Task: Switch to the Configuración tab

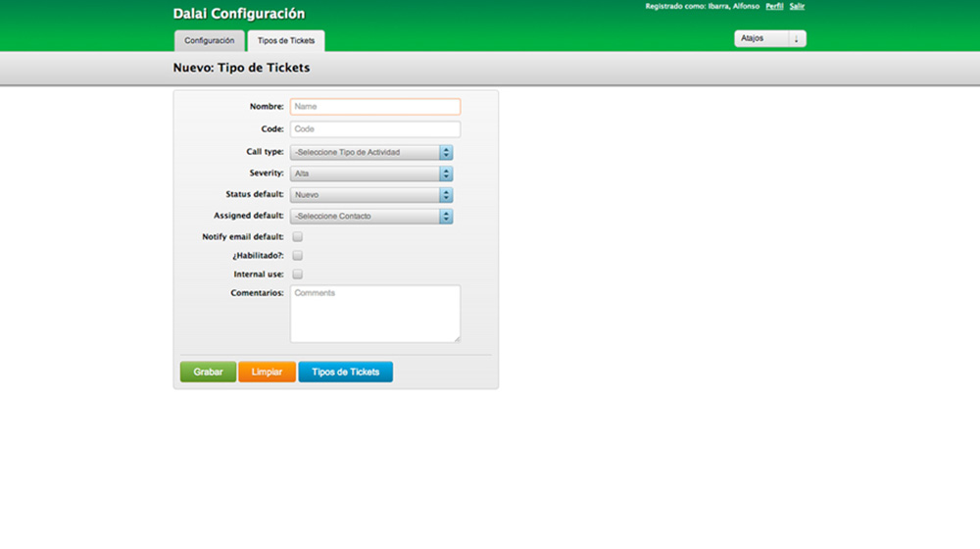Action: tap(209, 40)
